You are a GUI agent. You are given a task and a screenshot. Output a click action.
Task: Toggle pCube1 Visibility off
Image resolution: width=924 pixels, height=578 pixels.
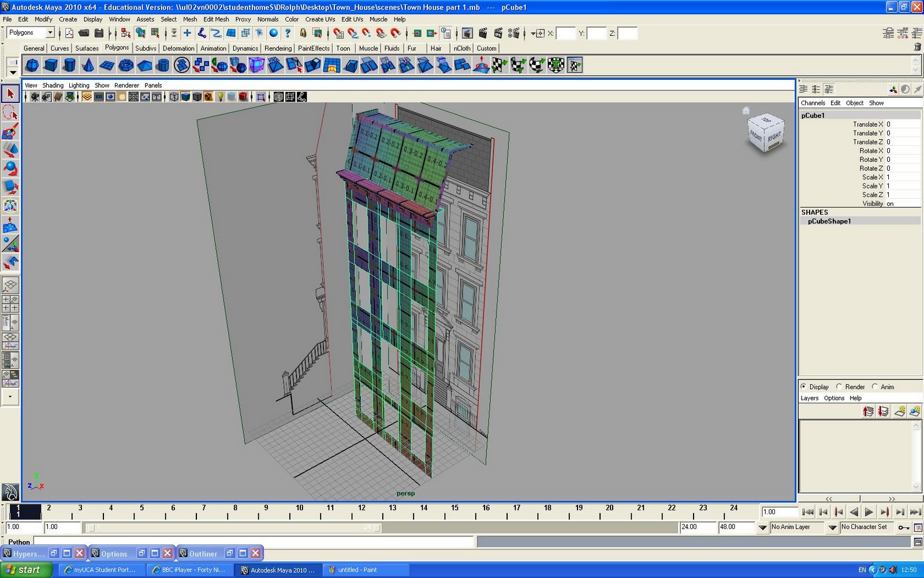890,203
